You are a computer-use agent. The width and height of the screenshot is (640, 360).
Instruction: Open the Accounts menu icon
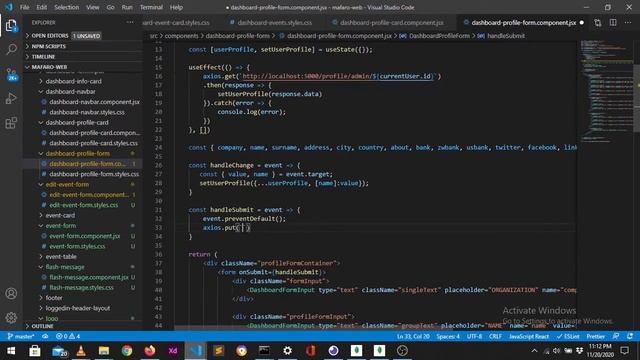tap(11, 293)
